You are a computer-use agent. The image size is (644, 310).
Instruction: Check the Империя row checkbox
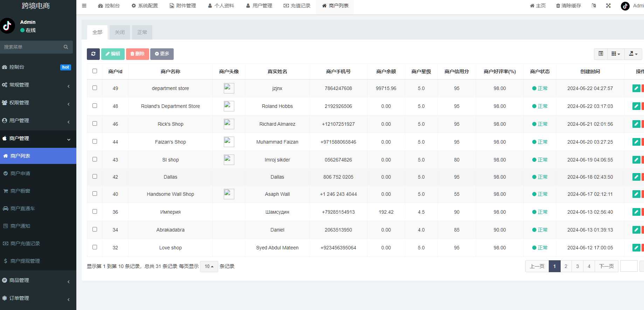(x=95, y=212)
